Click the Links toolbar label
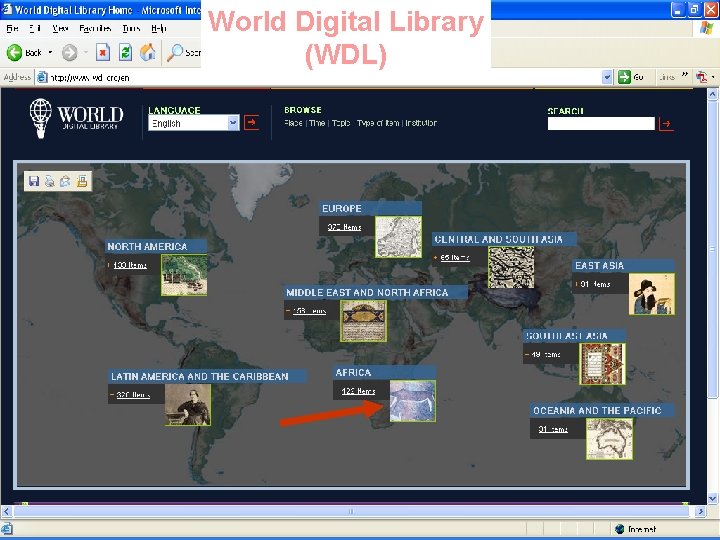 (x=667, y=77)
